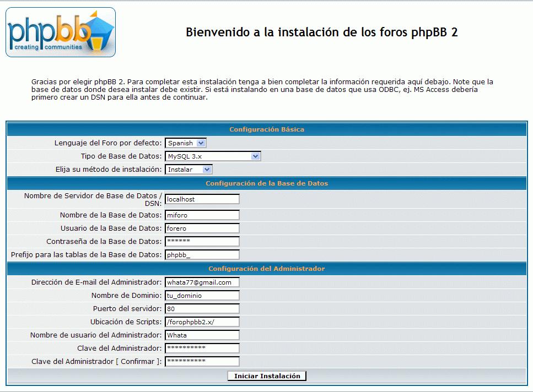Click the Prefijo para las tablas label
The image size is (533, 392).
point(87,254)
